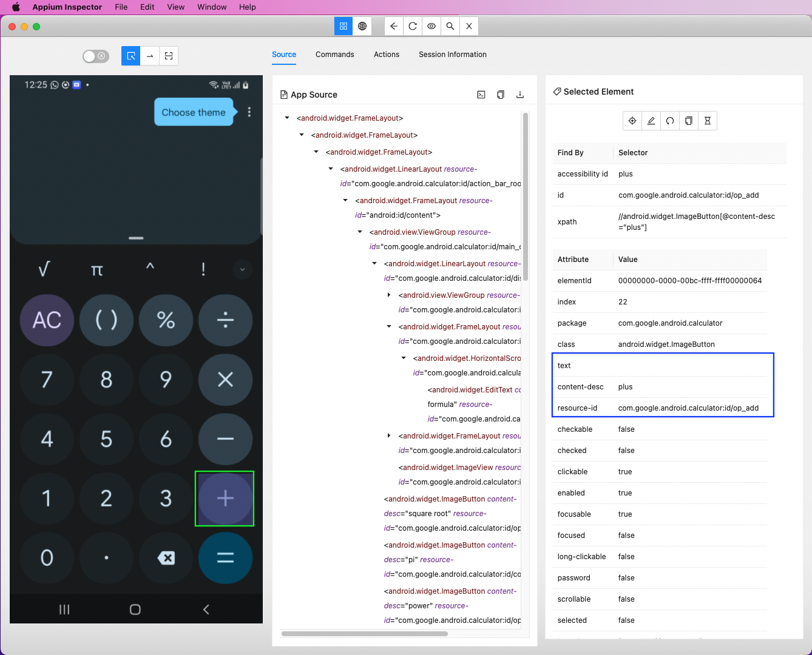Open the XML source terminal view
The height and width of the screenshot is (655, 812).
(481, 95)
